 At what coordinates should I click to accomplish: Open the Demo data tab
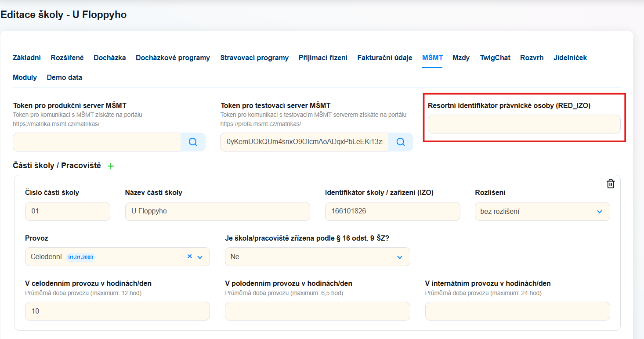click(65, 77)
